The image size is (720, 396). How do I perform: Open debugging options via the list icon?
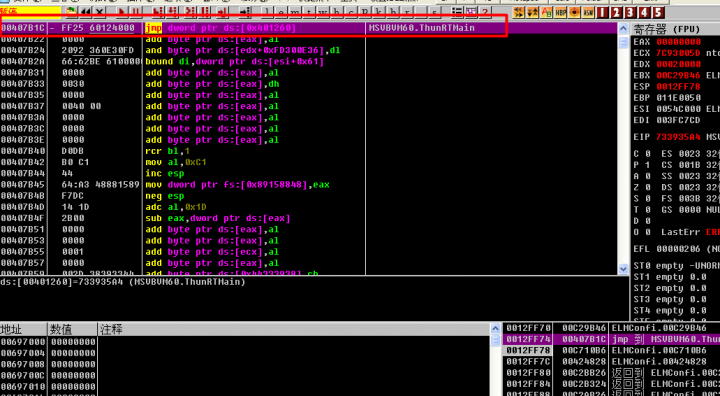click(x=457, y=12)
